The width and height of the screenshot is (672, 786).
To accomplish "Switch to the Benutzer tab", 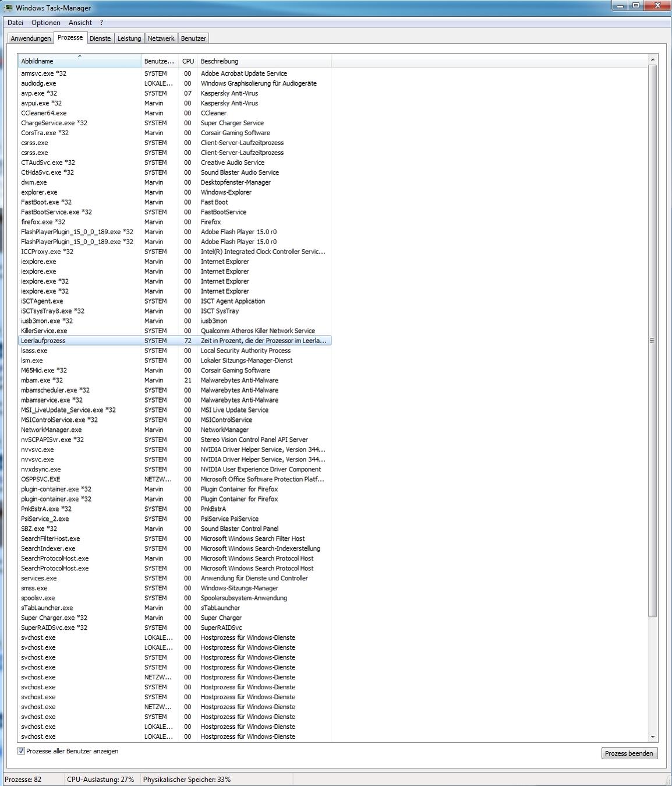I will [193, 38].
